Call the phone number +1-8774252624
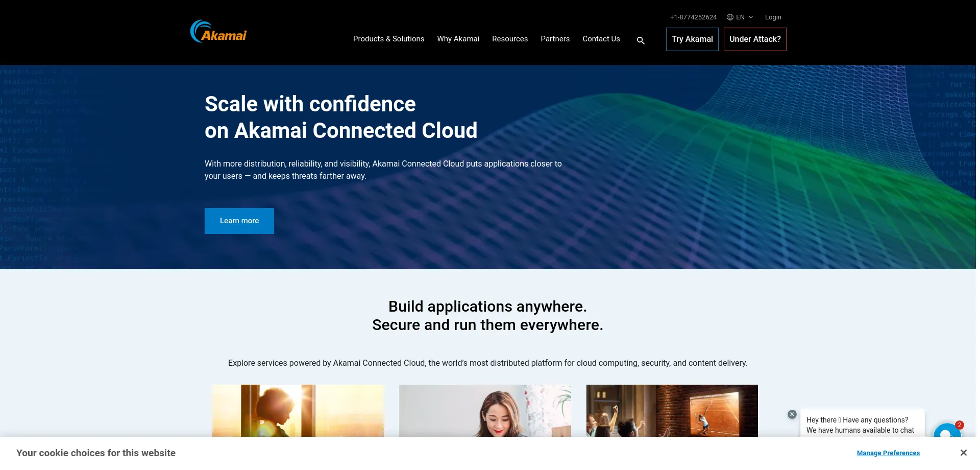This screenshot has height=470, width=980. click(693, 17)
